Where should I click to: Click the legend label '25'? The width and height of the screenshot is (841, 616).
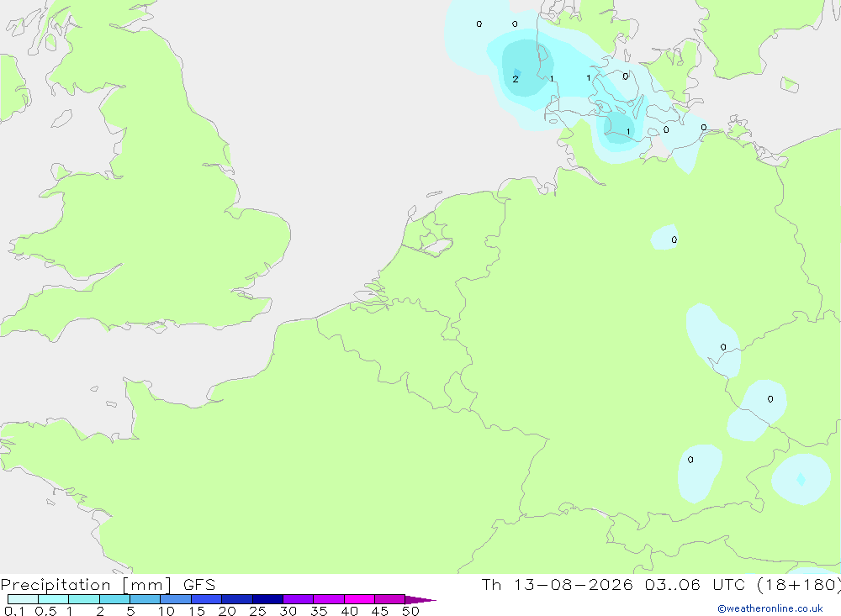point(257,611)
